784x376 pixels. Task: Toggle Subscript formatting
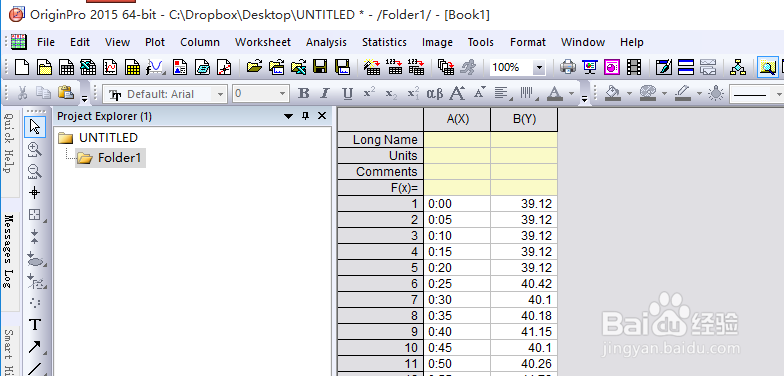pyautogui.click(x=392, y=94)
